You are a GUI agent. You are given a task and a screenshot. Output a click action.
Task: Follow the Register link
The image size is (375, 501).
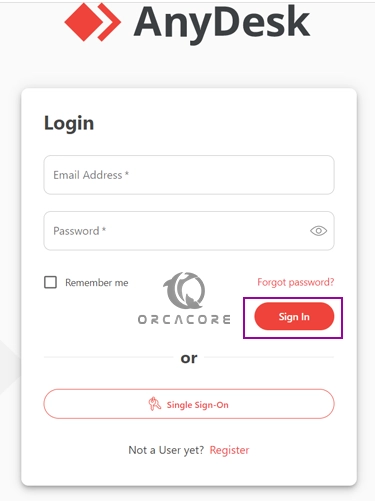229,450
